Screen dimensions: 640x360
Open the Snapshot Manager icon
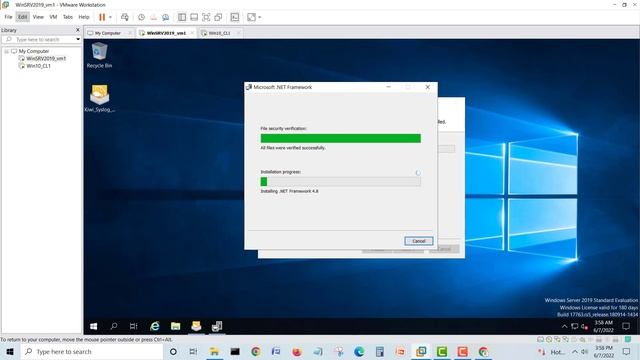click(165, 17)
